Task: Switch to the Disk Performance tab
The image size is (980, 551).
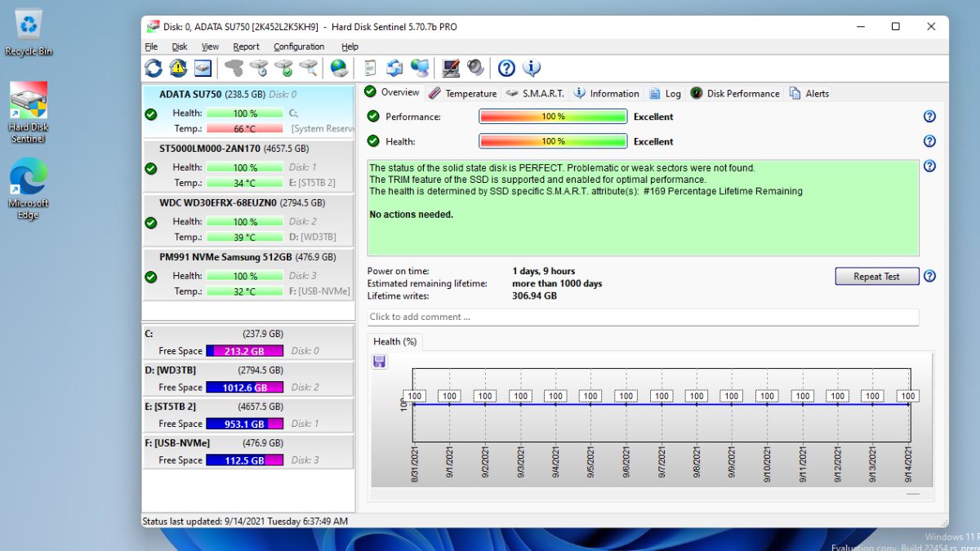Action: 735,93
